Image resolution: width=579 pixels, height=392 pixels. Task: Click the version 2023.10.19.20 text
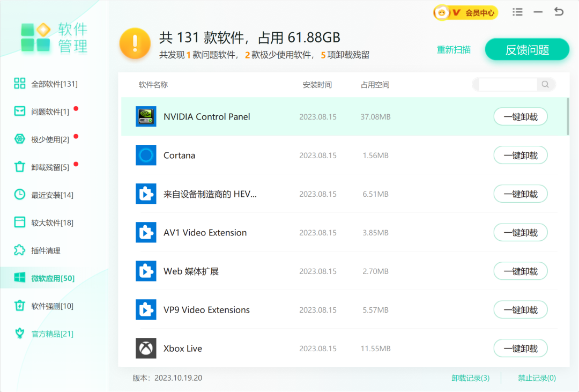(179, 378)
